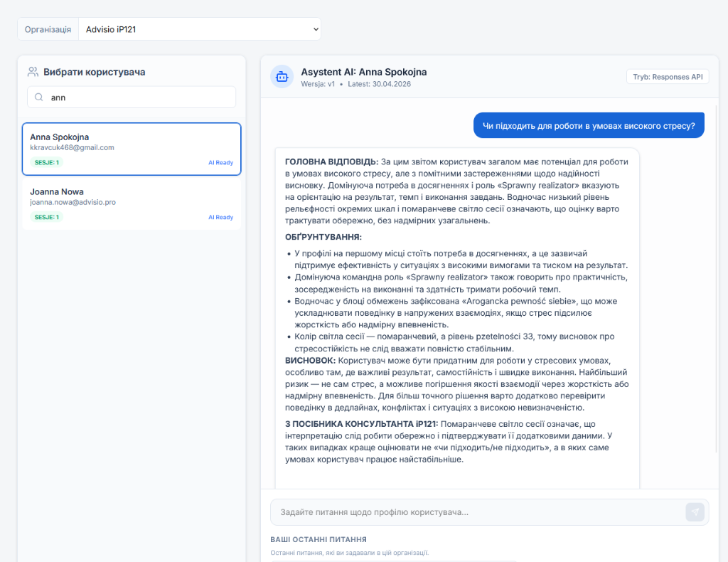Click the Wersja: v1 Latest: 30.04.2026 text
The image size is (728, 562).
[355, 84]
